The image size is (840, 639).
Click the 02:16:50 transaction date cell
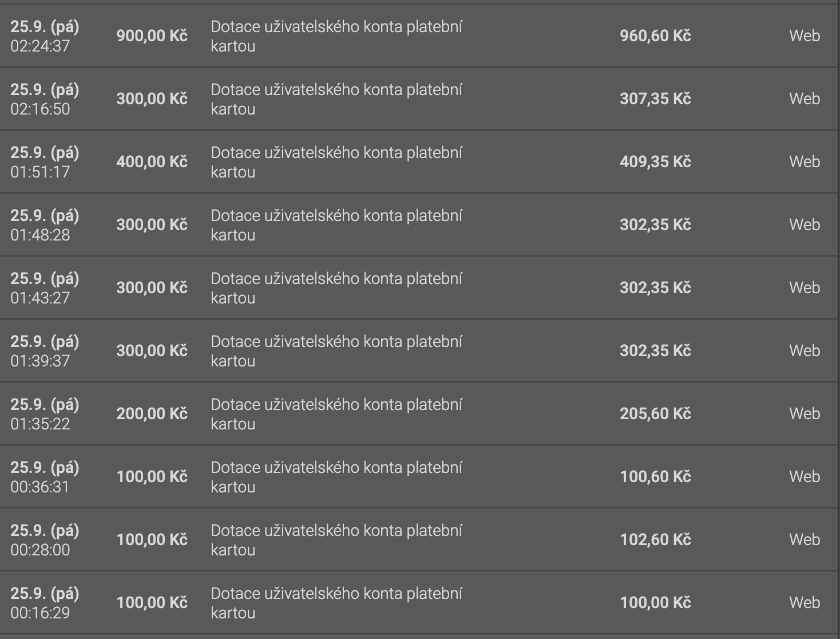point(45,99)
